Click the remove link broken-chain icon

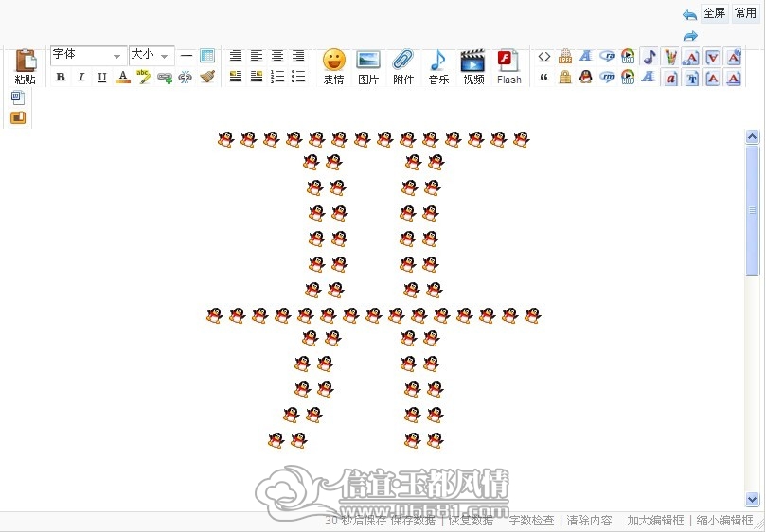click(186, 78)
